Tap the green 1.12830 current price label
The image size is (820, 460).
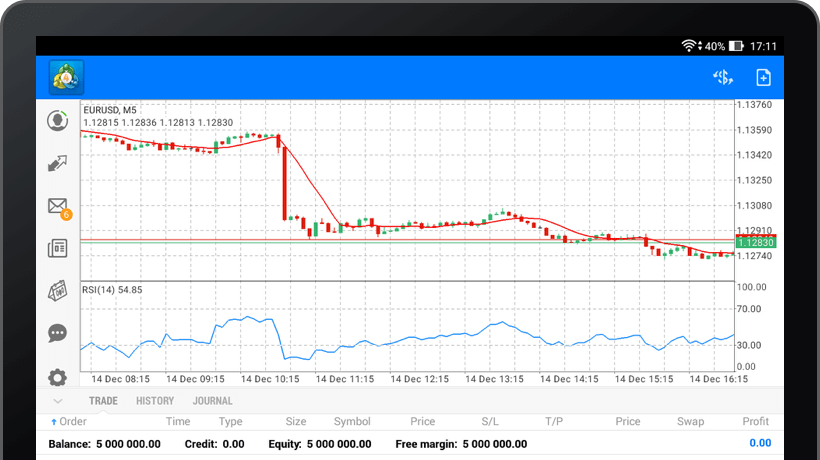[x=756, y=242]
